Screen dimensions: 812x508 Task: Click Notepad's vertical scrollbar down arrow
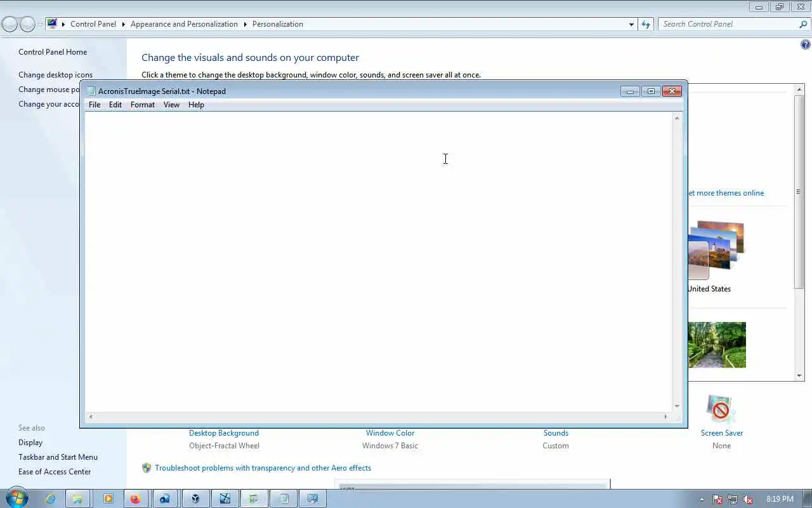tap(677, 406)
